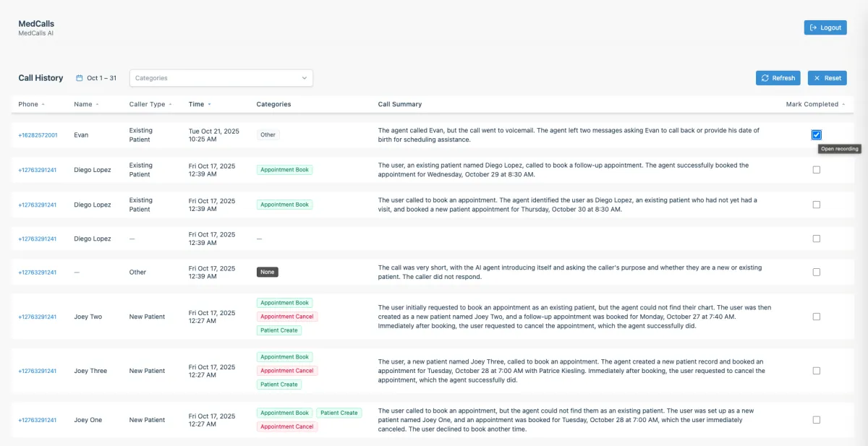This screenshot has width=868, height=446.
Task: Click the Logout button
Action: 825,27
